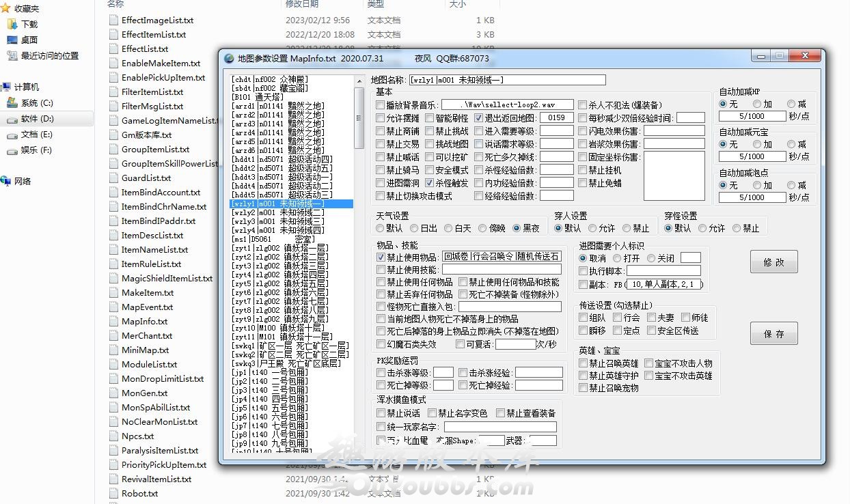The width and height of the screenshot is (850, 504).
Task: Select 白天 weather radio button
Action: (x=448, y=228)
